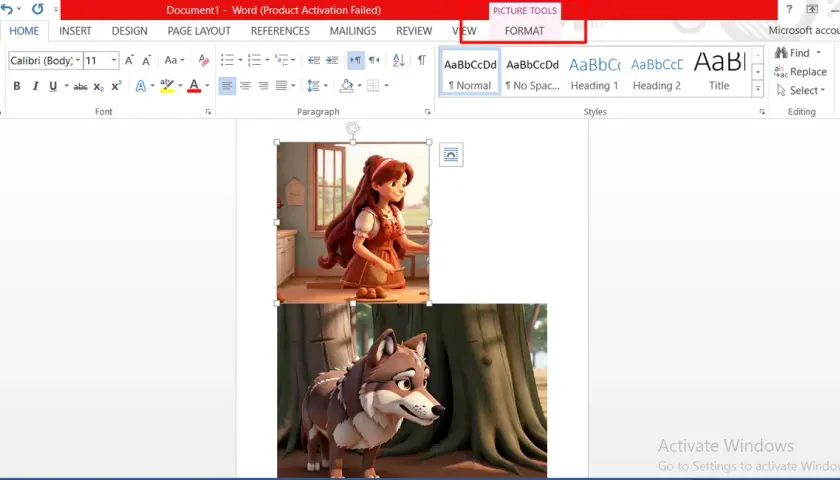
Task: Apply subscript formatting
Action: click(x=99, y=86)
